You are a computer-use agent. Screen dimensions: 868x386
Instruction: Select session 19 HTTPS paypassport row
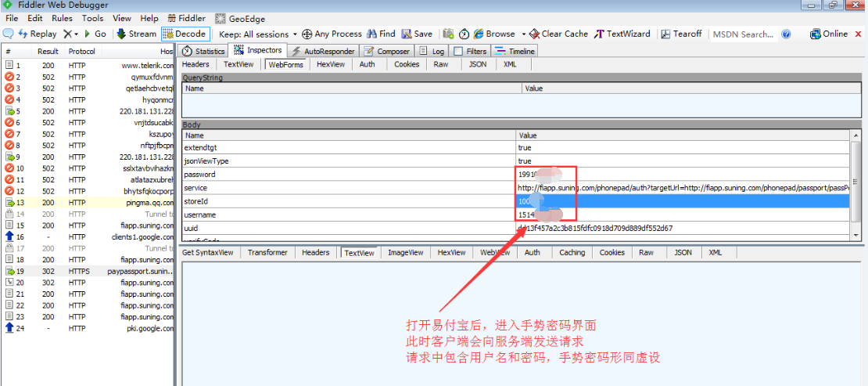click(x=88, y=272)
